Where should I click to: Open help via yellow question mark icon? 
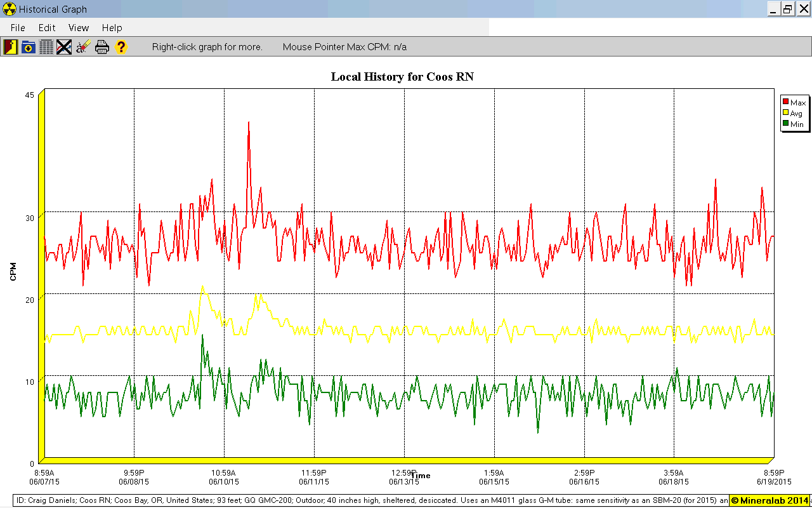pyautogui.click(x=121, y=47)
